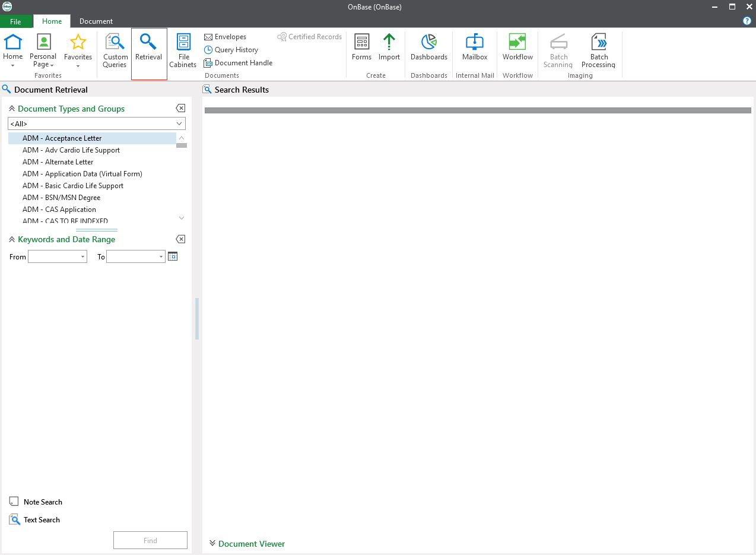Open the Personal Page dropdown arrow
The height and width of the screenshot is (555, 756).
(52, 65)
